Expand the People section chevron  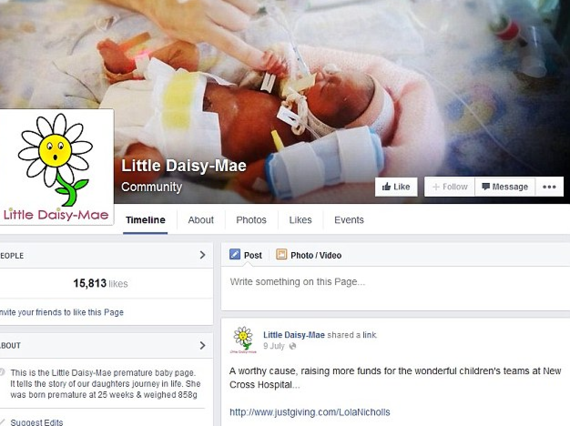pos(202,255)
